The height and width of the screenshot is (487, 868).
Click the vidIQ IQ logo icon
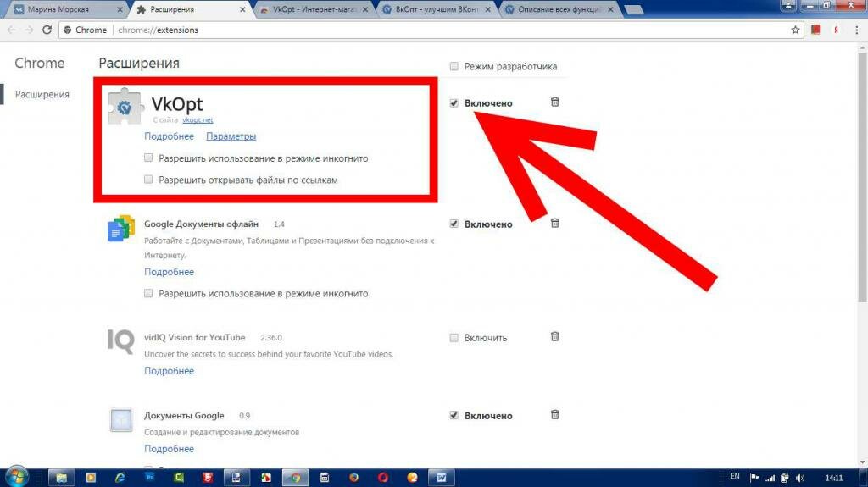tap(120, 340)
